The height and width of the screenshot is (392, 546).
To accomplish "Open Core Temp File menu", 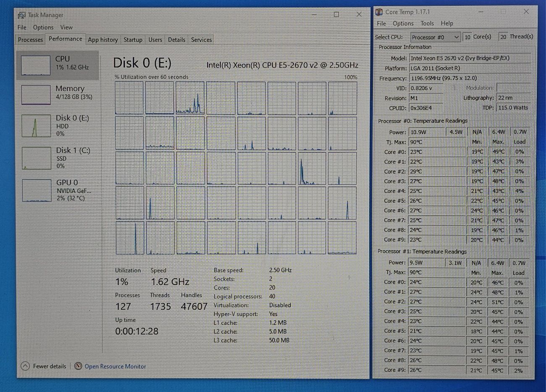I will tap(381, 24).
